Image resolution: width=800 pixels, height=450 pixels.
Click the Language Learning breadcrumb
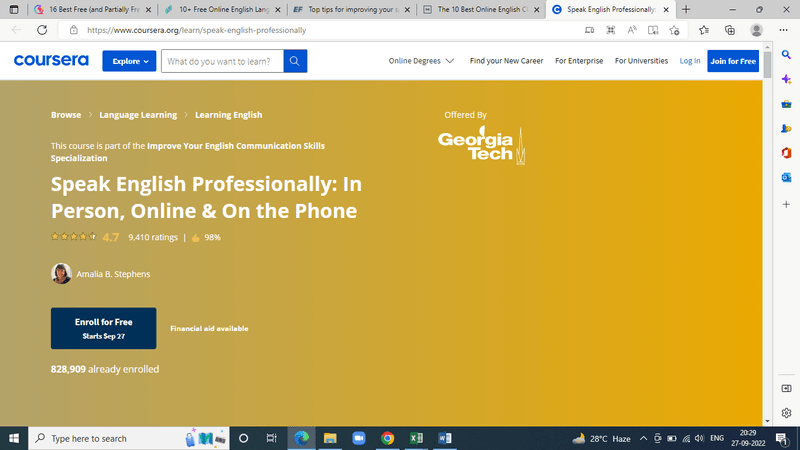click(x=138, y=115)
